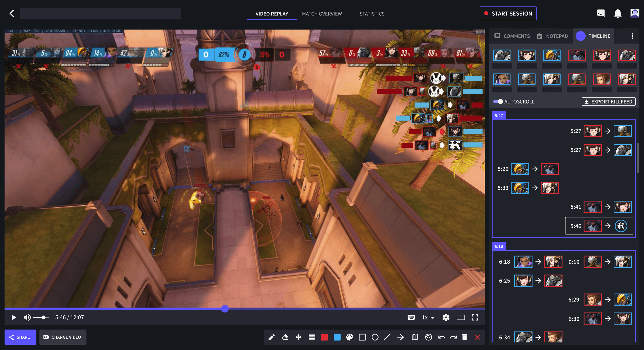The image size is (644, 350).
Task: Select the Eraser annotation tool
Action: pyautogui.click(x=285, y=337)
